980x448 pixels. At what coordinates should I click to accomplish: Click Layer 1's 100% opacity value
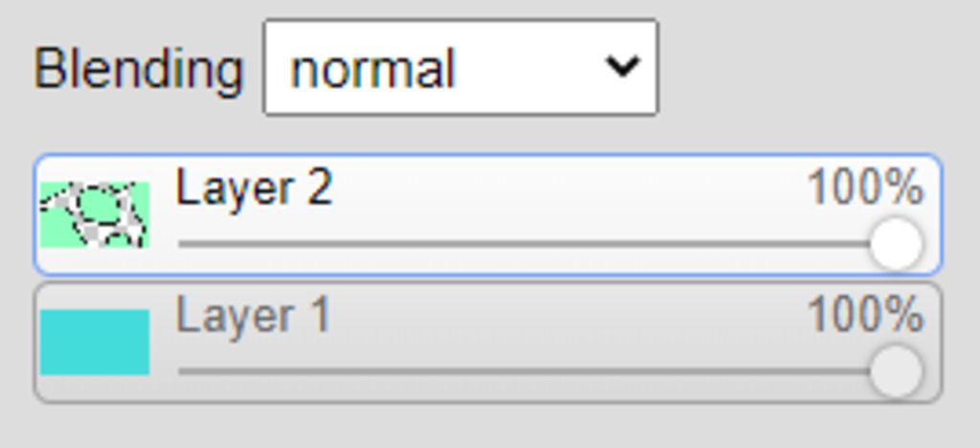tap(865, 314)
